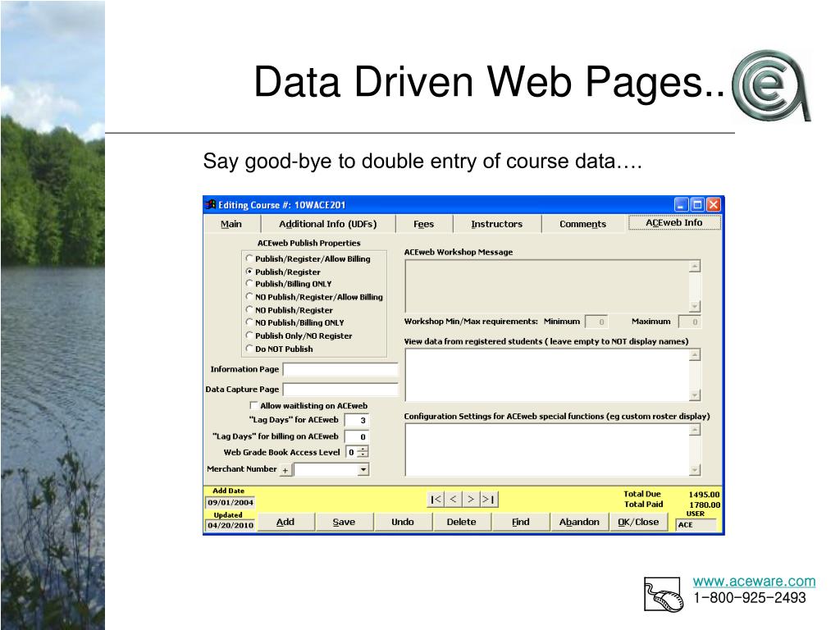Switch to the Instructors tab
Screen dimensions: 840x630
(x=496, y=224)
